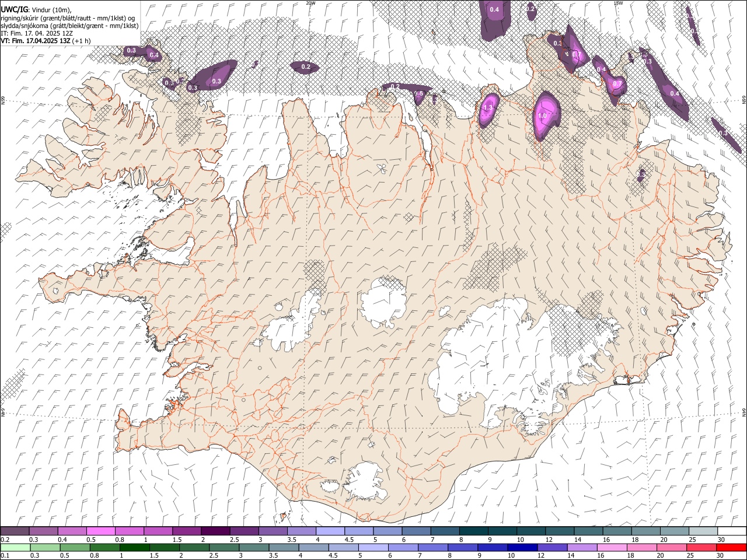Viewport: 747px width, 560px height.
Task: Click the snowfall cell labeled 1.3
Action: click(488, 110)
